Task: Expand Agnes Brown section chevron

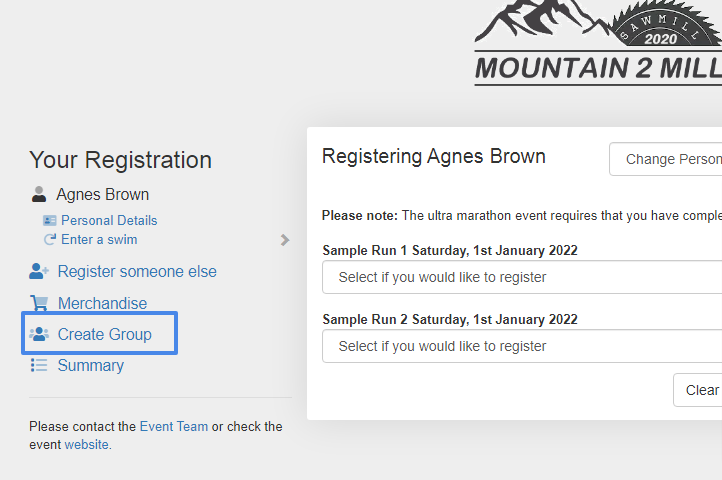Action: coord(285,240)
